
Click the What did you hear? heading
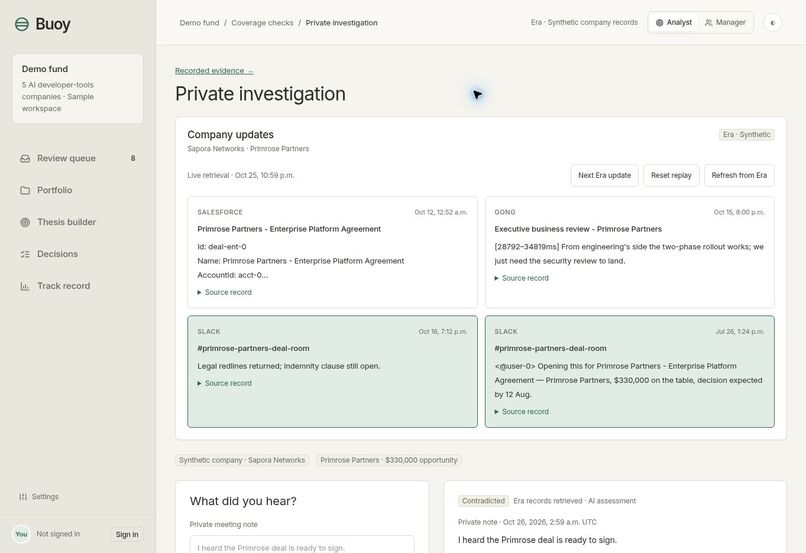[243, 501]
